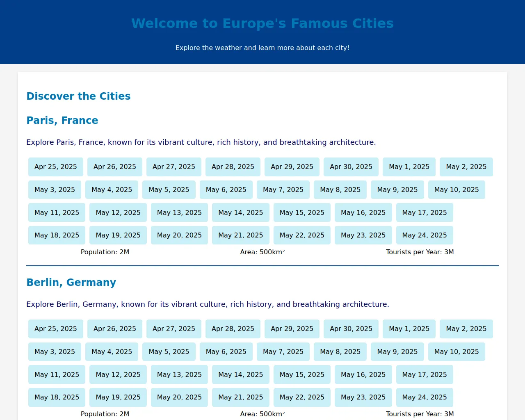Select May 10, 2025 in Paris section
525x420 pixels.
(x=457, y=190)
